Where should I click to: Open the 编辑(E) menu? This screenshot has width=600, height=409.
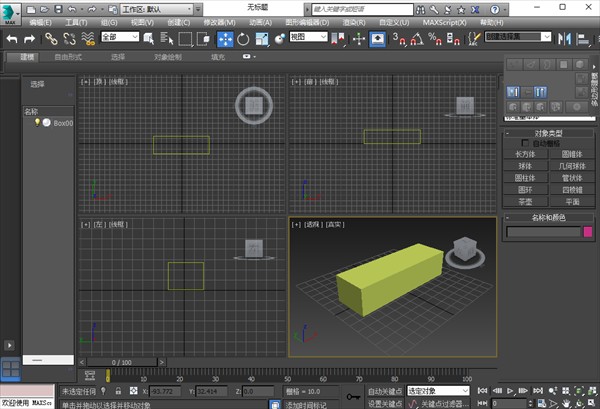point(42,21)
